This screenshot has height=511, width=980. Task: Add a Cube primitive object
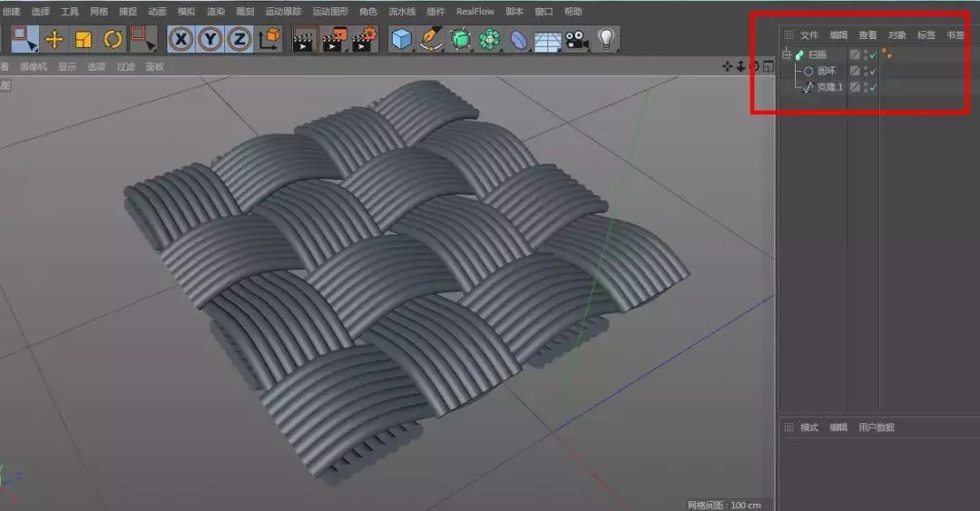(401, 39)
